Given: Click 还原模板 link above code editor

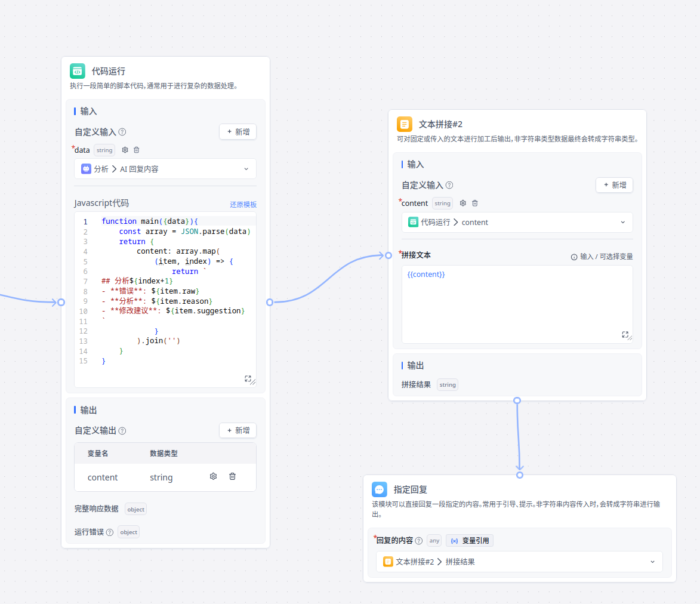Looking at the screenshot, I should (x=243, y=204).
